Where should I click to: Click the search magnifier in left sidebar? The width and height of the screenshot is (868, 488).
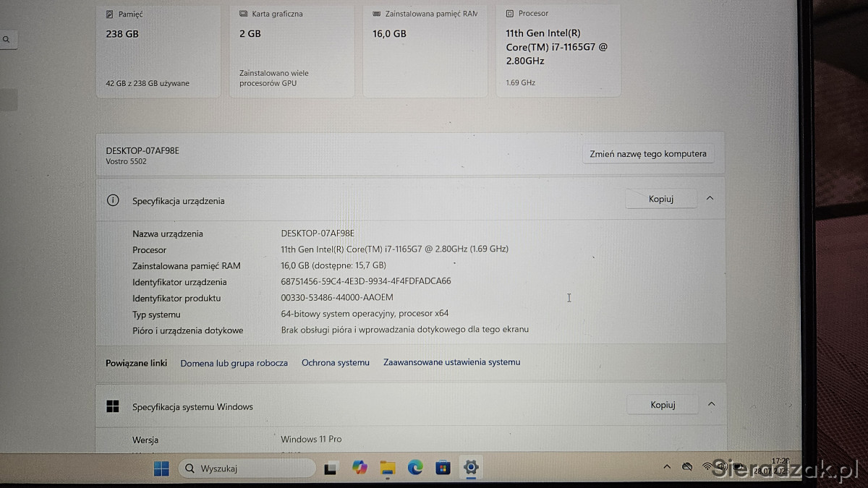7,40
